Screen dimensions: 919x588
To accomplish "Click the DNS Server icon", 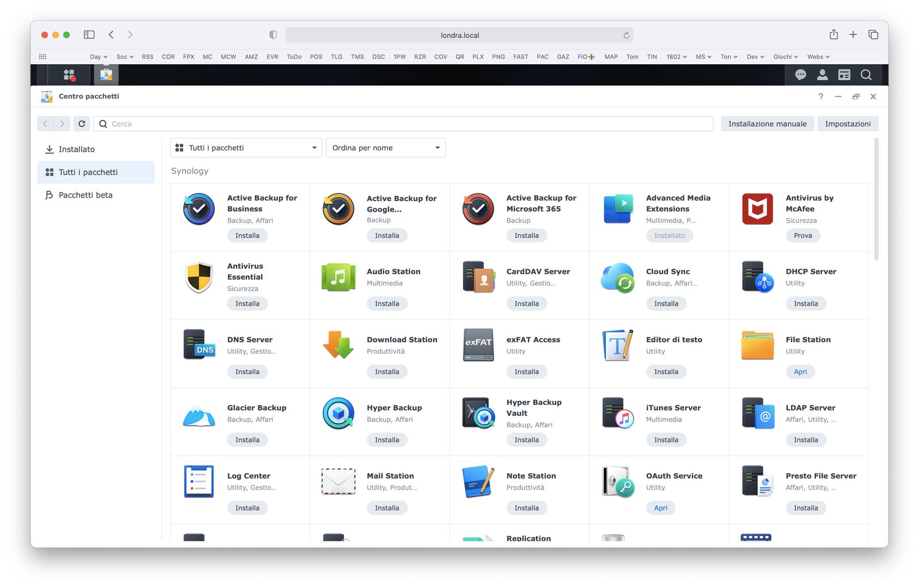I will click(199, 345).
